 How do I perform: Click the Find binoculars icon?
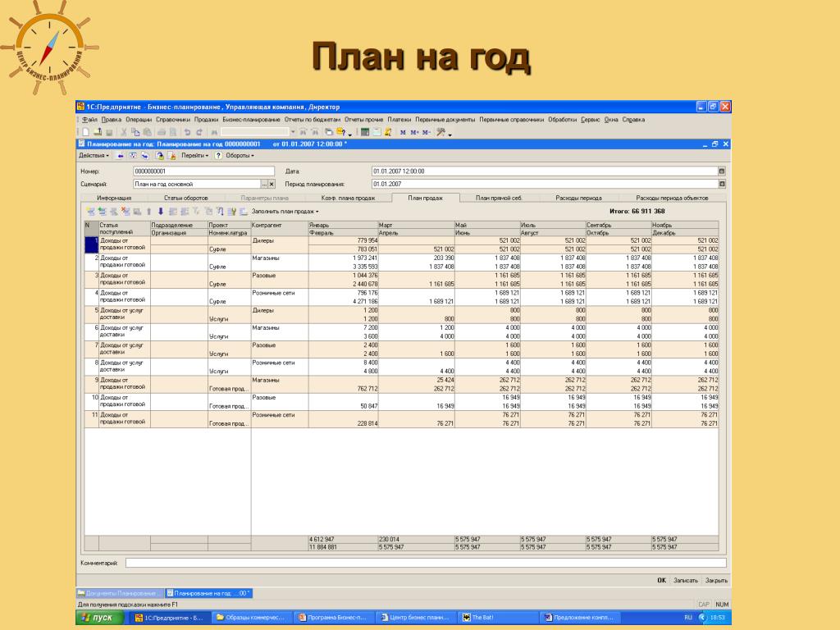click(x=214, y=132)
